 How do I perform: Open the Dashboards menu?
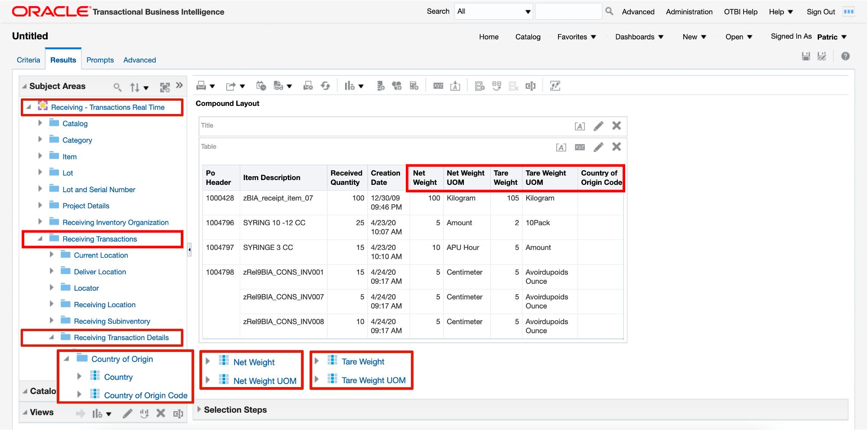(640, 37)
